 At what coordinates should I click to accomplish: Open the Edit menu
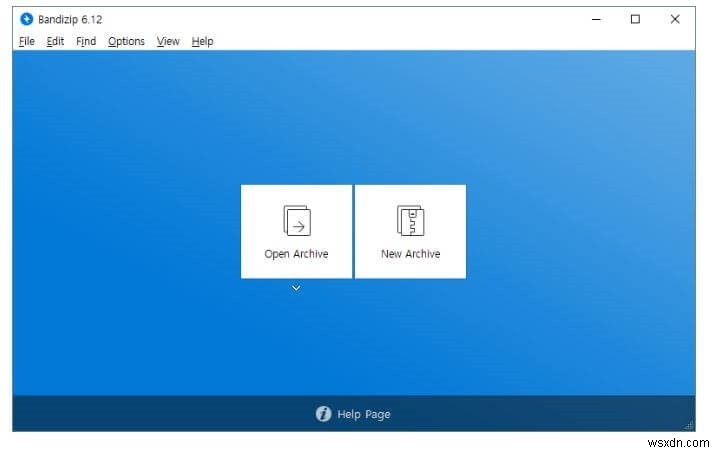[x=55, y=41]
